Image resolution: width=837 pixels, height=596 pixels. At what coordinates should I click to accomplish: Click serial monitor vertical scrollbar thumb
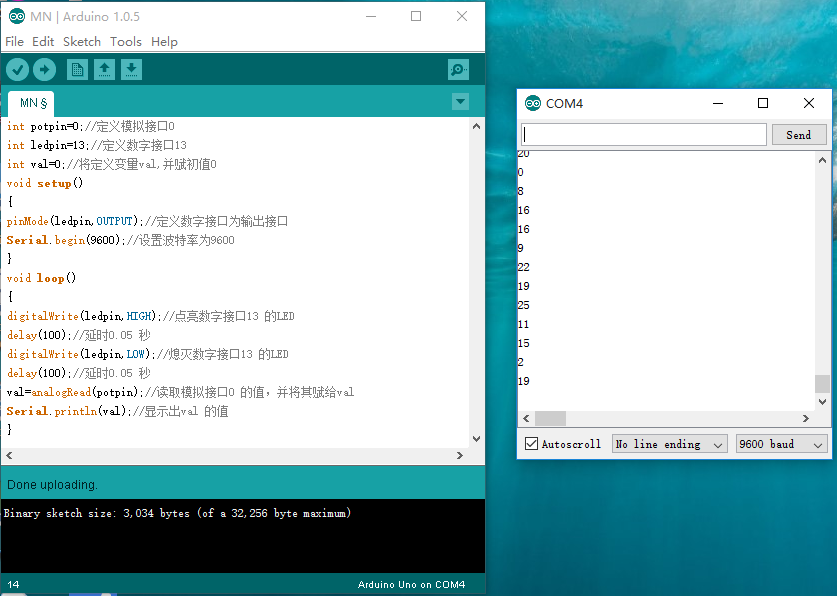pyautogui.click(x=822, y=383)
